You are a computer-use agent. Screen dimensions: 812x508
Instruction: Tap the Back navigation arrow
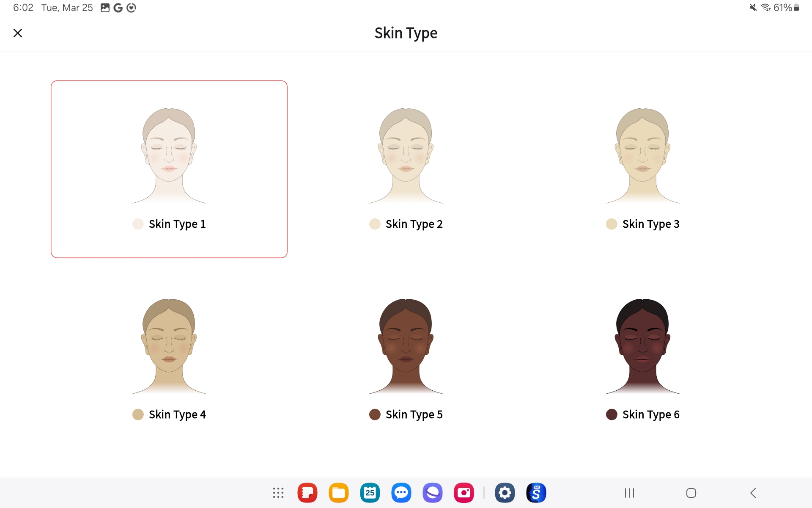coord(753,493)
